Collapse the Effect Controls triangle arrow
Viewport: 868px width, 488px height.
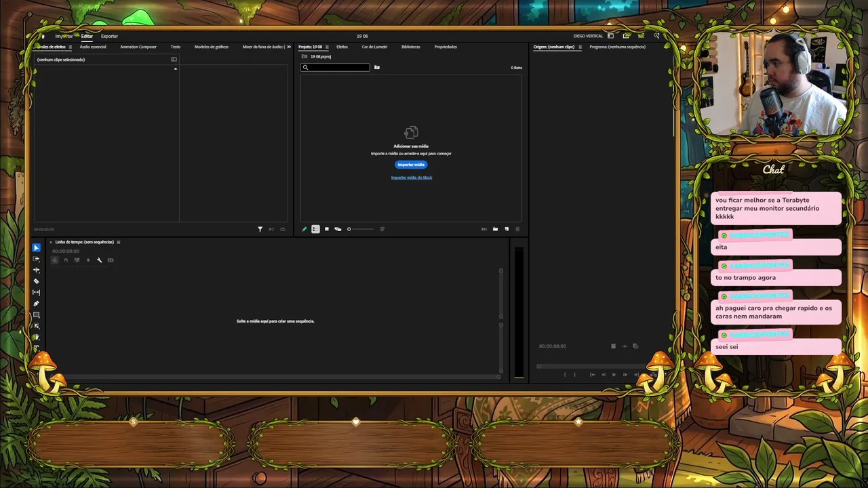tap(176, 68)
